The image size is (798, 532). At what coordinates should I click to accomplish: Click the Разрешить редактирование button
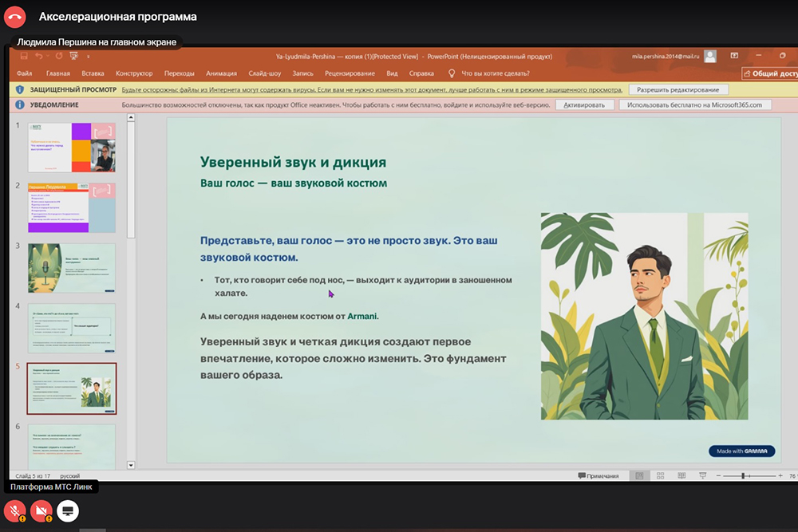tap(678, 90)
